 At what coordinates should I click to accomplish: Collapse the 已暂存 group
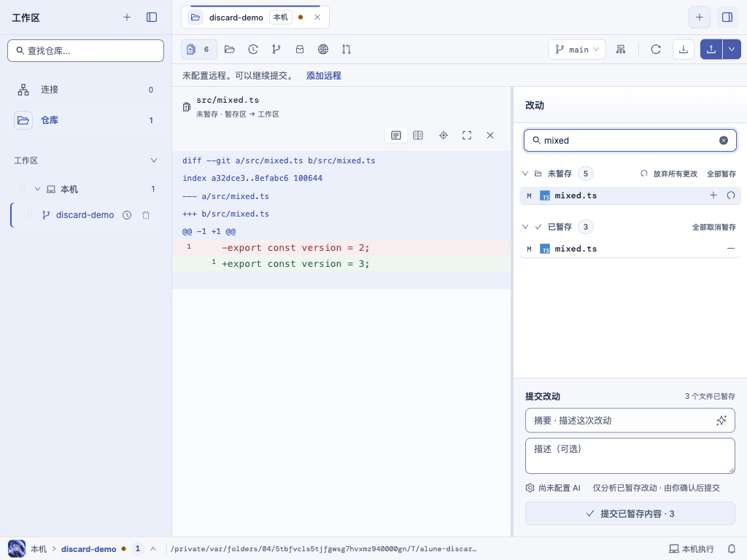(x=525, y=227)
